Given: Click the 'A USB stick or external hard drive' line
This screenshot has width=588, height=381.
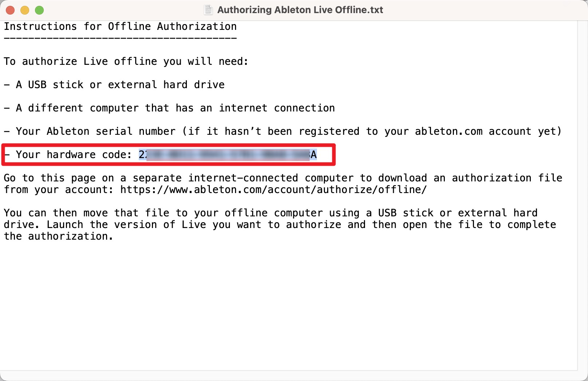Looking at the screenshot, I should 114,85.
